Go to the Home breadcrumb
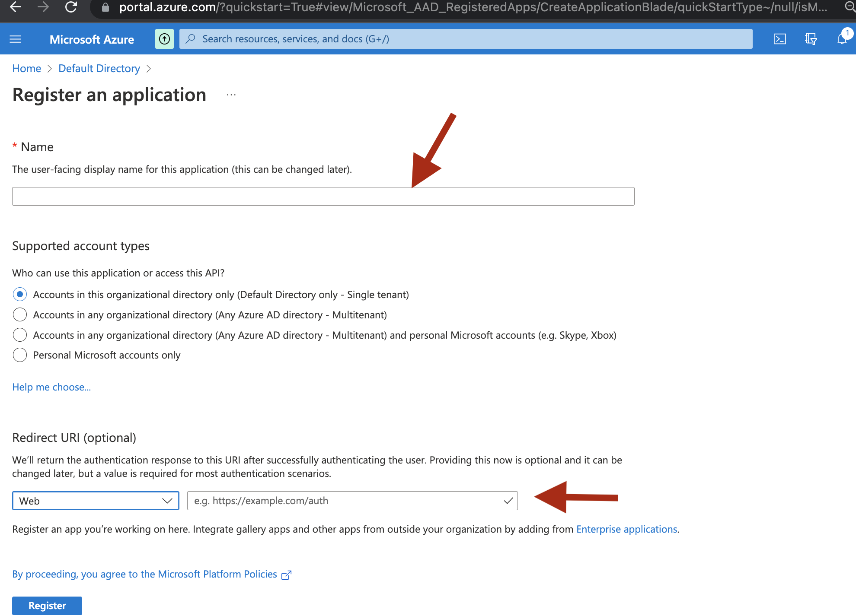Screen dimensions: 856x616 [26, 69]
